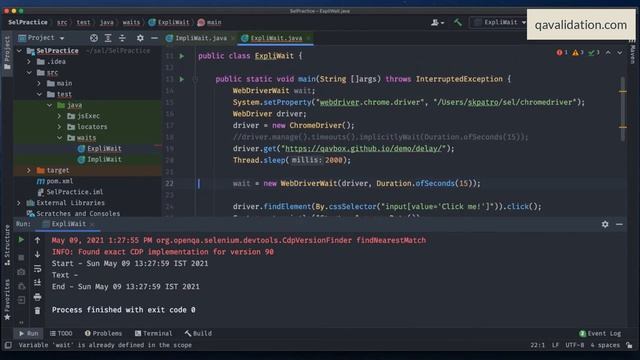
Task: Open the Structure tool window side tab
Action: point(7,245)
